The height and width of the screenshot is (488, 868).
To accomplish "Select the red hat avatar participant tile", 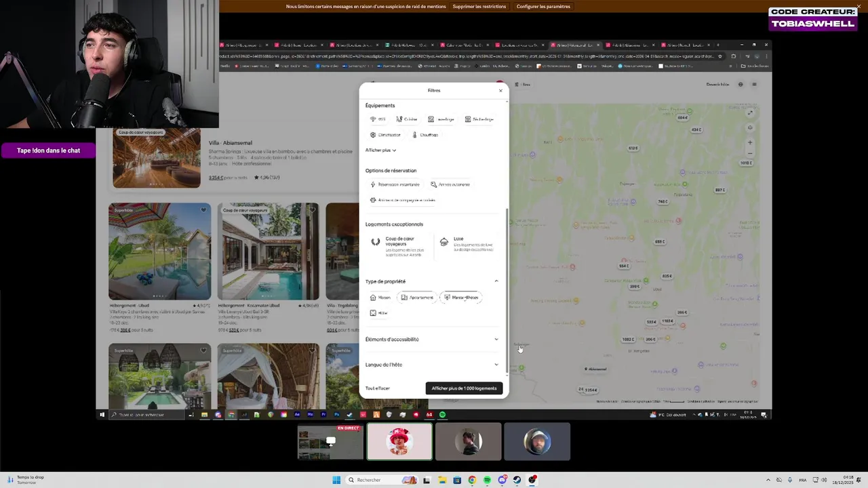I will [399, 442].
